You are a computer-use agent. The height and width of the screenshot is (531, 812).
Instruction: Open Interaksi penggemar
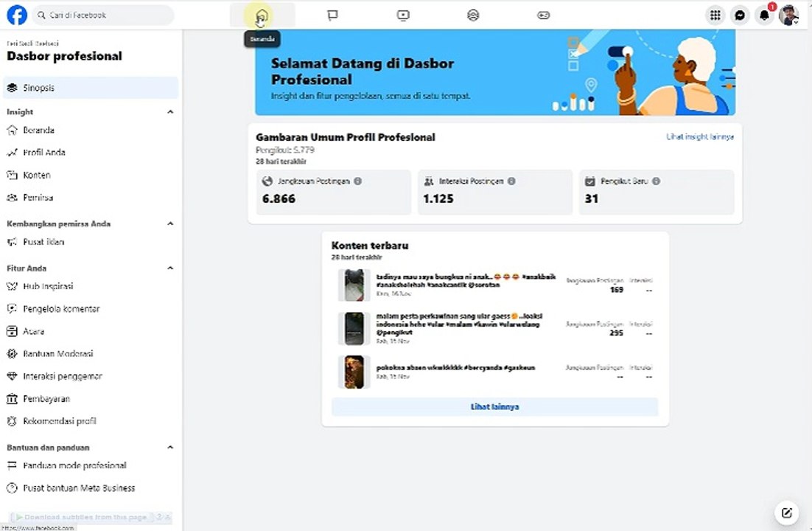click(91, 376)
